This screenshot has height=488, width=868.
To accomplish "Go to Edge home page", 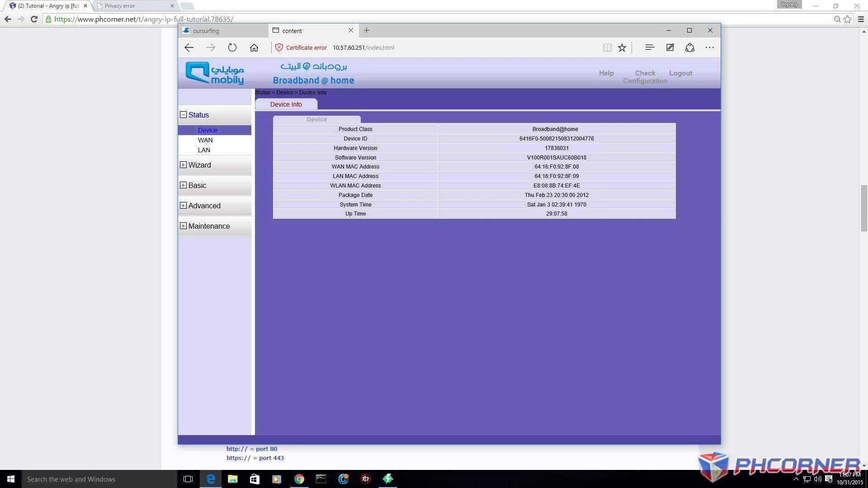I will click(x=254, y=47).
